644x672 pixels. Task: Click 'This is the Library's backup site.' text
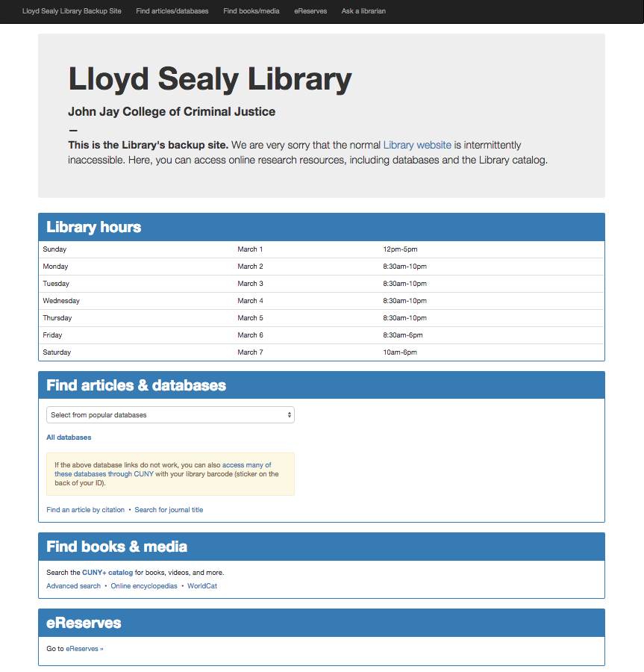[x=149, y=146]
